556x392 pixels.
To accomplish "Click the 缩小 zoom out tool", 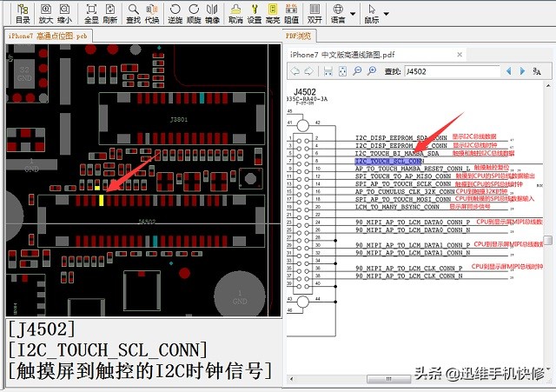I will (64, 12).
